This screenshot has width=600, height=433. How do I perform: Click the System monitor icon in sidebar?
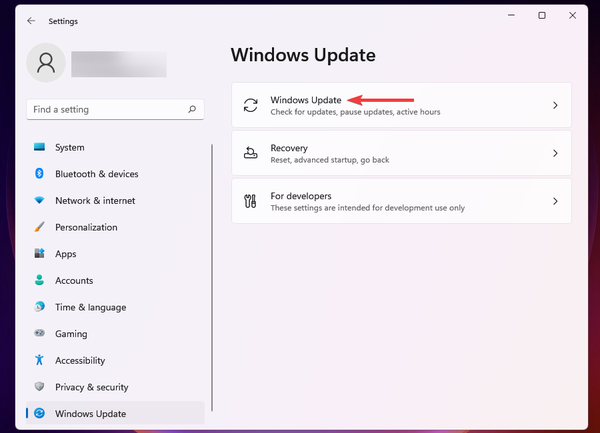40,147
